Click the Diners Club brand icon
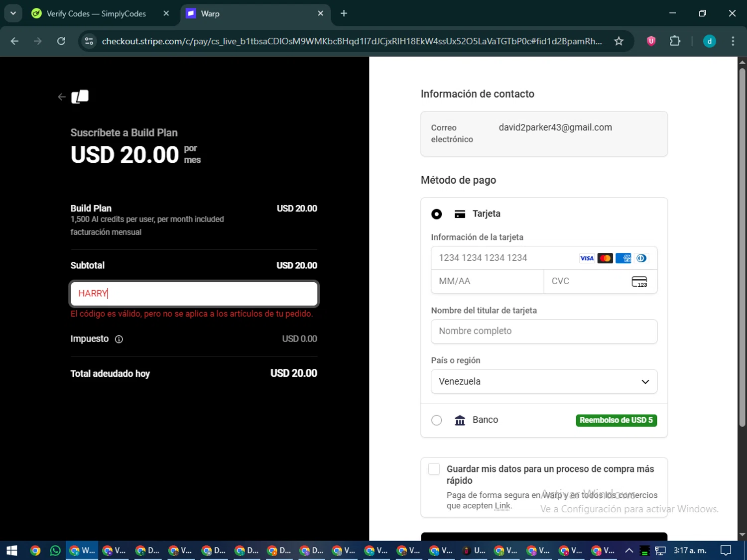This screenshot has width=747, height=560. point(641,258)
